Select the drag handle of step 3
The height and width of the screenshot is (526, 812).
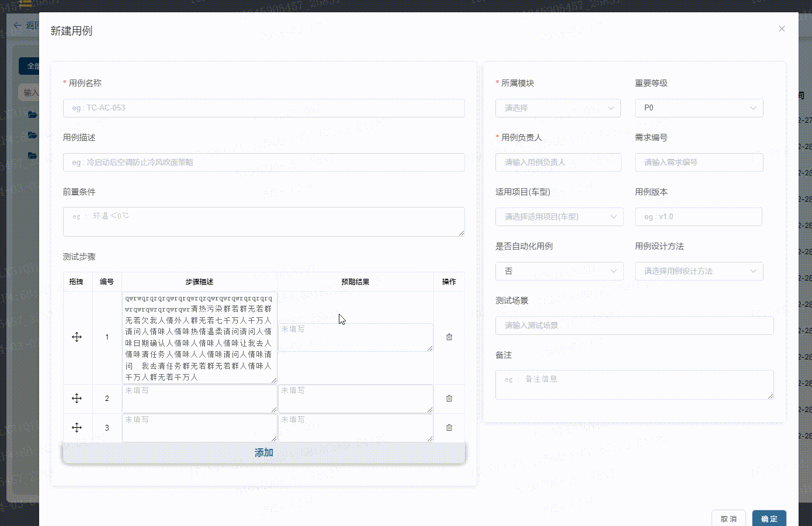coord(77,427)
